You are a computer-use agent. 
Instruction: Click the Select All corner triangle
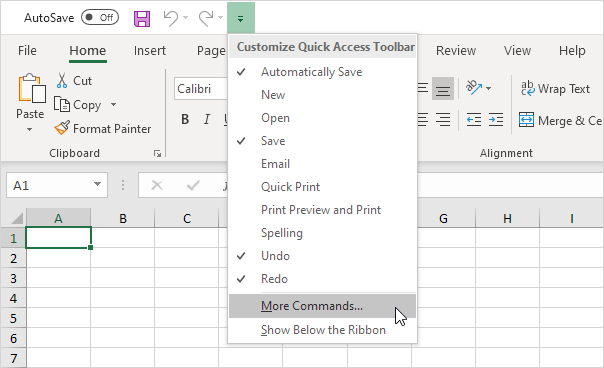(16, 218)
